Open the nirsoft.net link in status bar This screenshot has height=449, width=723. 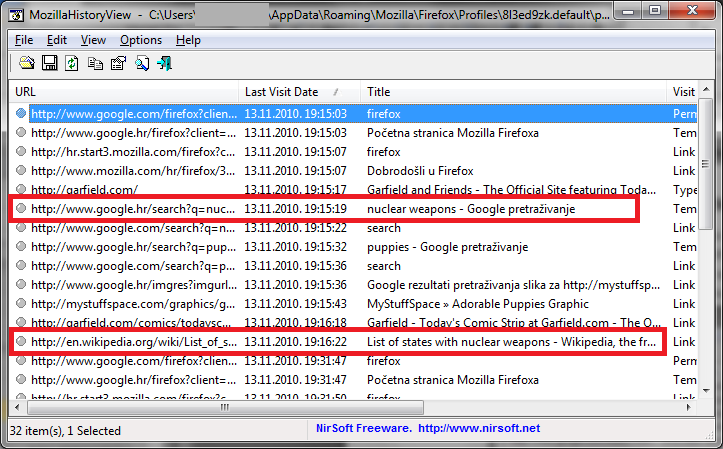(x=478, y=429)
